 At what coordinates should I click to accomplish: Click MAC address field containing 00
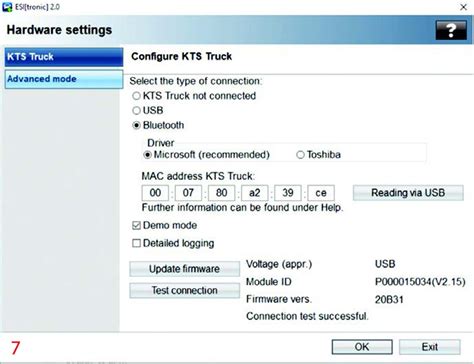(x=155, y=193)
